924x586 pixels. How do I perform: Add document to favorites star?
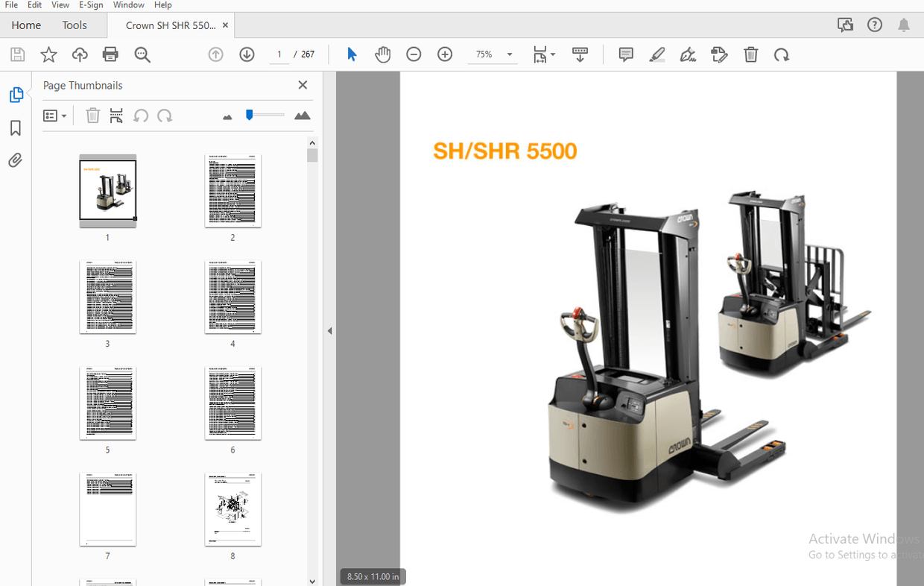48,54
